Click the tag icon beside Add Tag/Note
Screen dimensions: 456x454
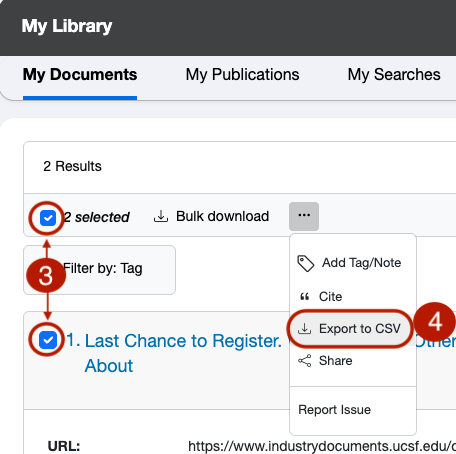pyautogui.click(x=305, y=263)
